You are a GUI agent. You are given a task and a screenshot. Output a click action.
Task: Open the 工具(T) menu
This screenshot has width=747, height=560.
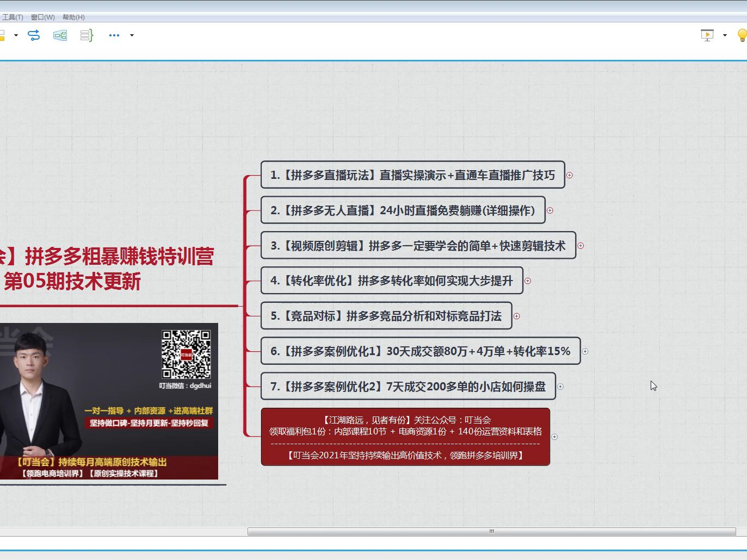click(x=12, y=17)
